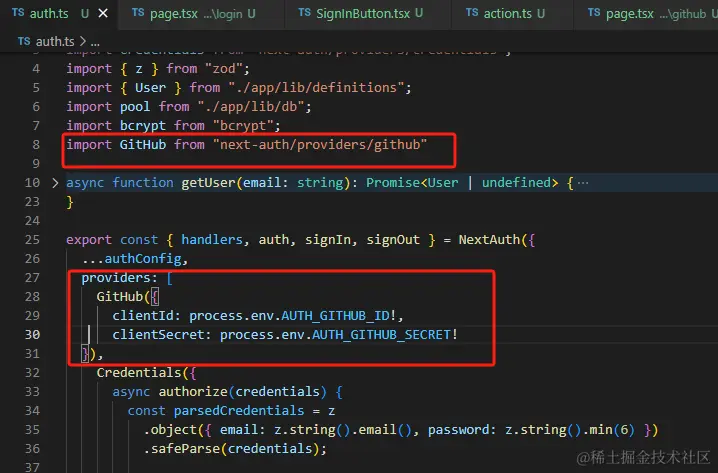The image size is (718, 473).
Task: Expand the folded getUser function
Action: [x=55, y=183]
